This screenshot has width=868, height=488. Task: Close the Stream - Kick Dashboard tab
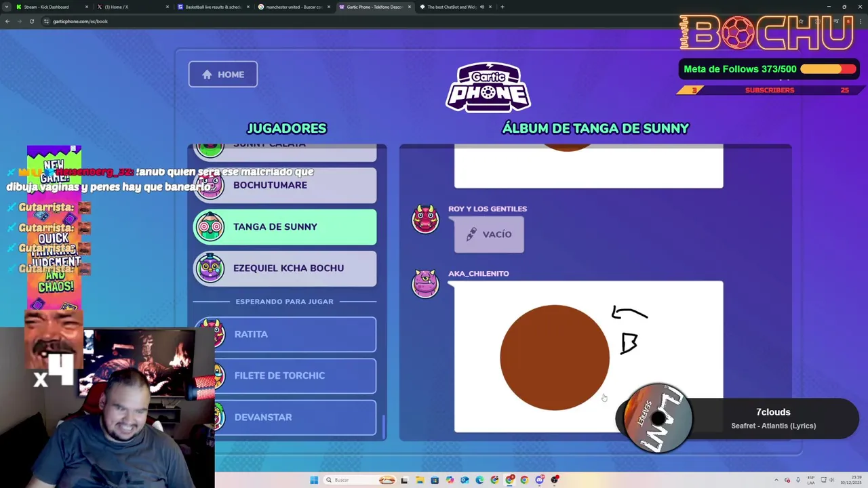click(87, 7)
